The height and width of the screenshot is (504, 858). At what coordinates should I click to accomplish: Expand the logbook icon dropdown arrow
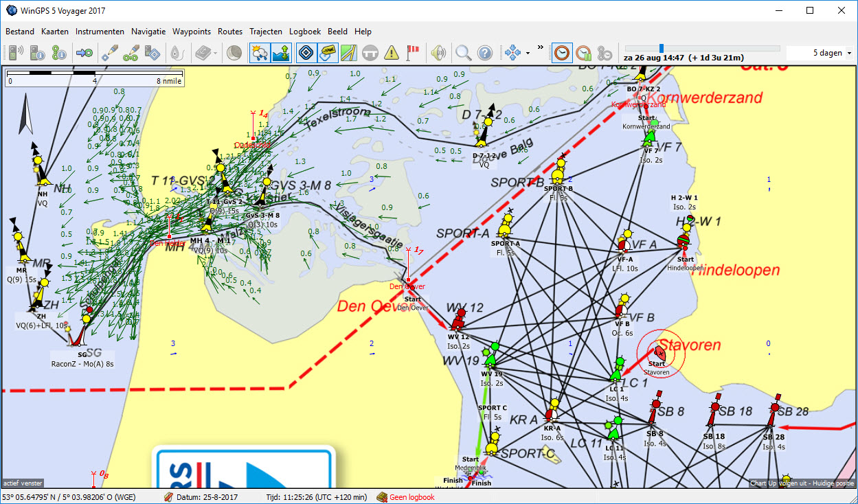click(x=216, y=53)
